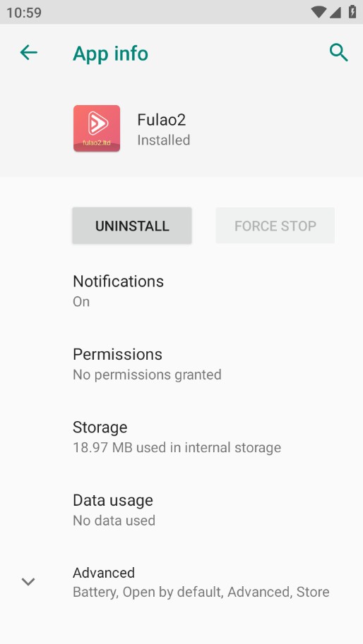
Task: Expand Advanced using the chevron arrow
Action: tap(28, 581)
